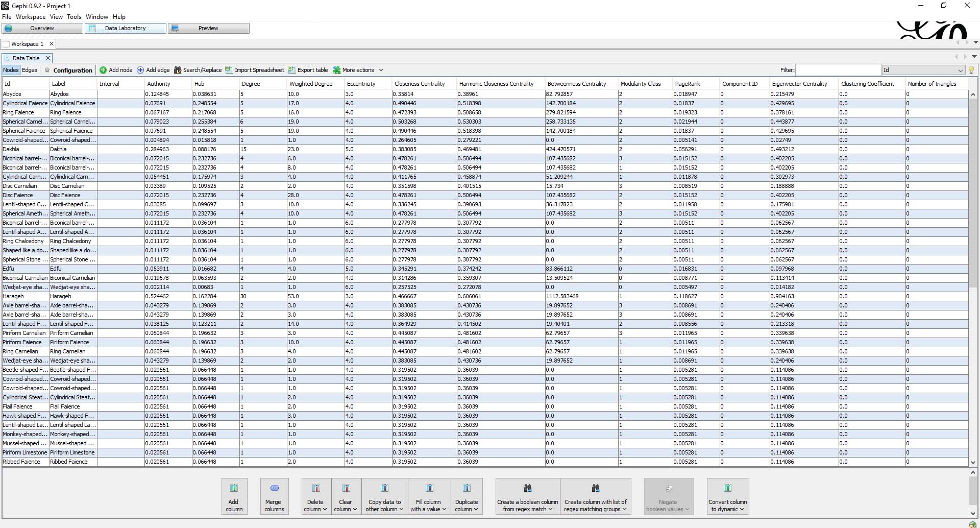Viewport: 980px width, 528px height.
Task: Click the Add edge icon
Action: [140, 70]
